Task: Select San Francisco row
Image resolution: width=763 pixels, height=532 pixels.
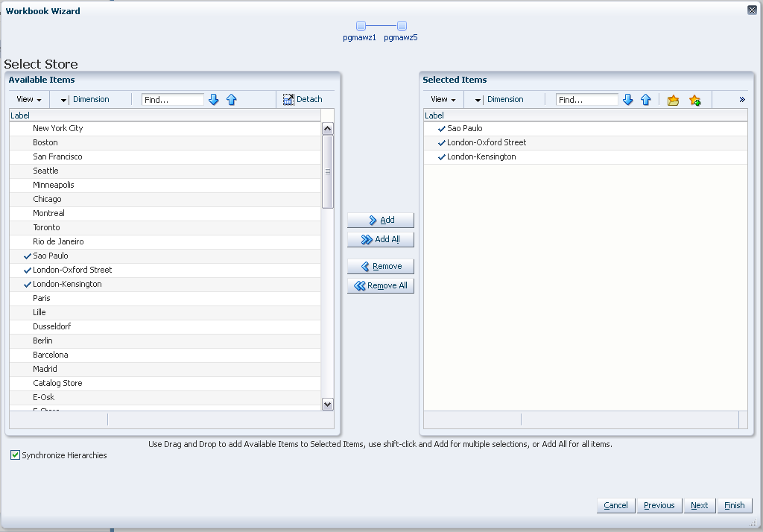Action: point(165,156)
